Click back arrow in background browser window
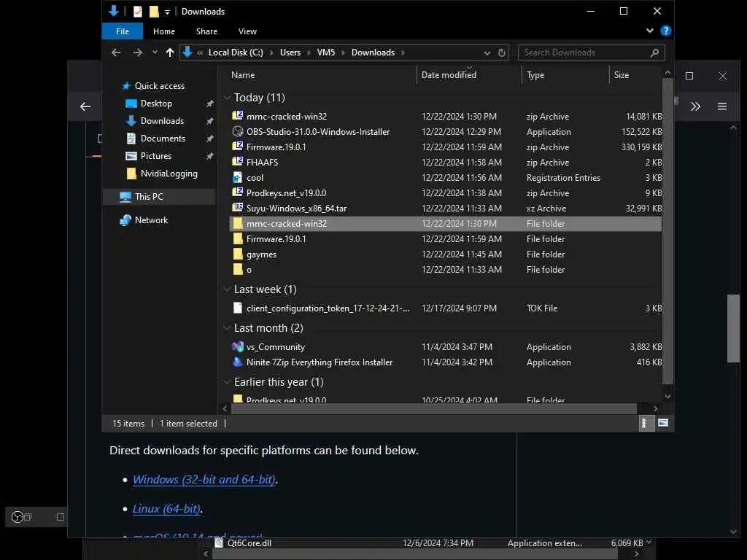 click(85, 106)
